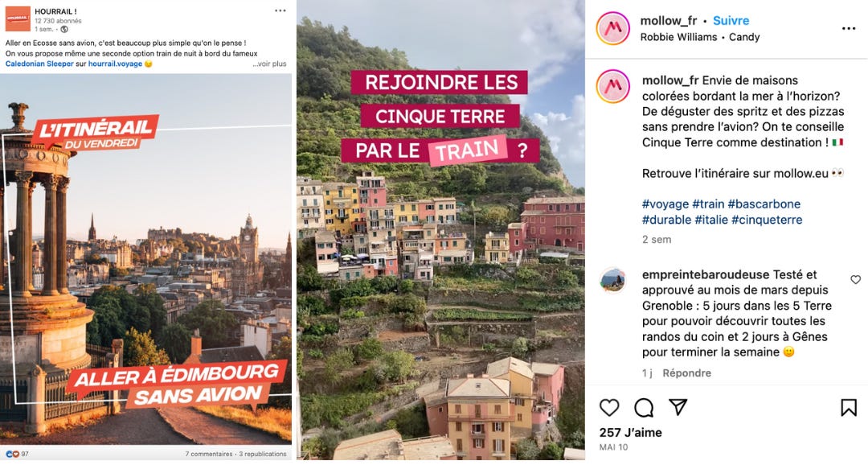Image resolution: width=868 pixels, height=465 pixels.
Task: Share post with paper plane icon
Action: pyautogui.click(x=678, y=407)
